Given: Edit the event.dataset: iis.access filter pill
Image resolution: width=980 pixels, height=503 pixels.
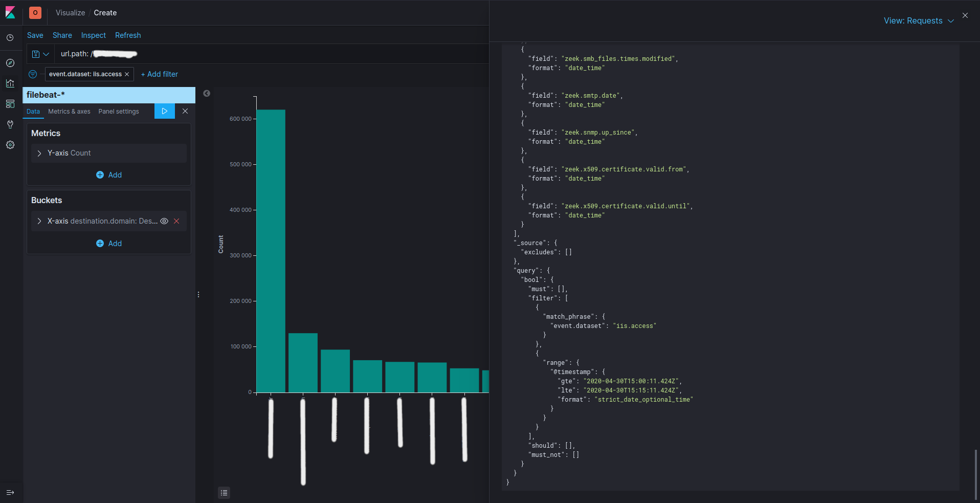Looking at the screenshot, I should (x=85, y=74).
